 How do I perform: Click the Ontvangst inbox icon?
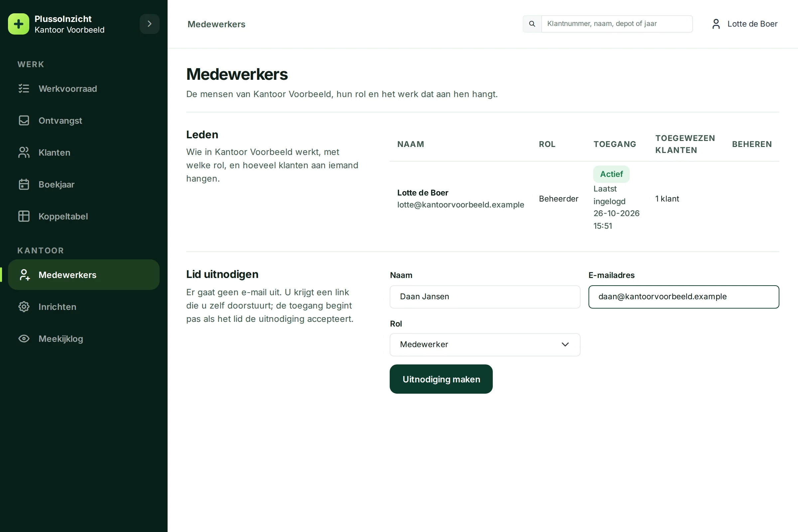(24, 120)
